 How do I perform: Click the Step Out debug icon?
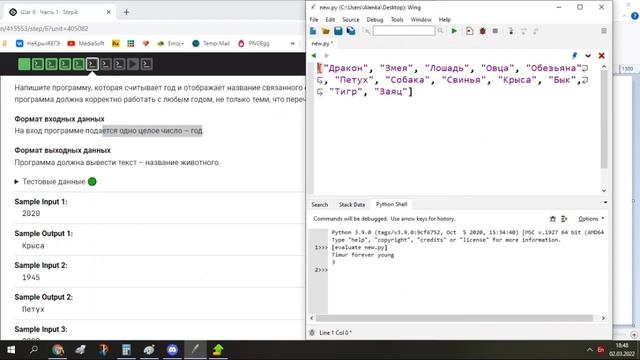coord(536,31)
